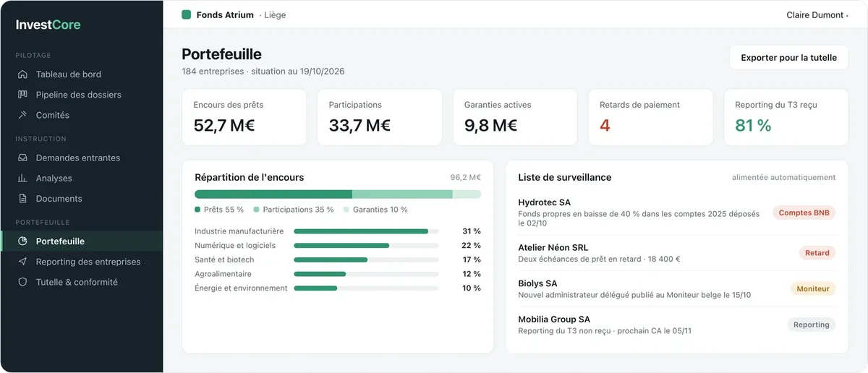The height and width of the screenshot is (373, 868).
Task: Click 'alimentée automatiquement' label
Action: 784,177
